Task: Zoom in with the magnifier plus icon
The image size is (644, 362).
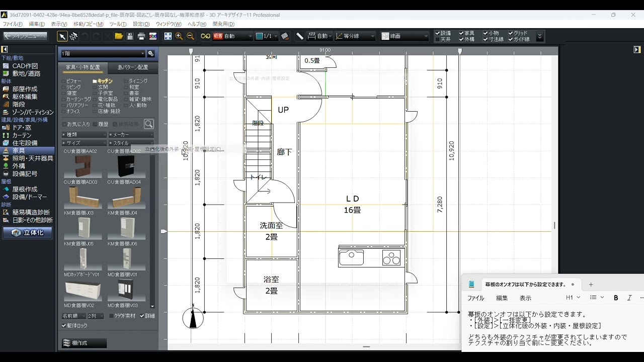Action: (179, 36)
